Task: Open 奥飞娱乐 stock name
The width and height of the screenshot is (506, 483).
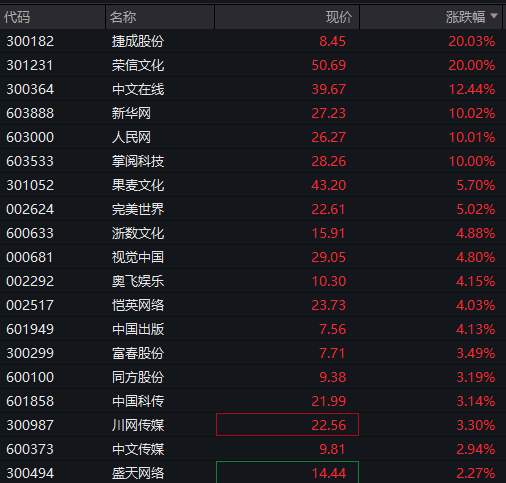Action: [138, 281]
